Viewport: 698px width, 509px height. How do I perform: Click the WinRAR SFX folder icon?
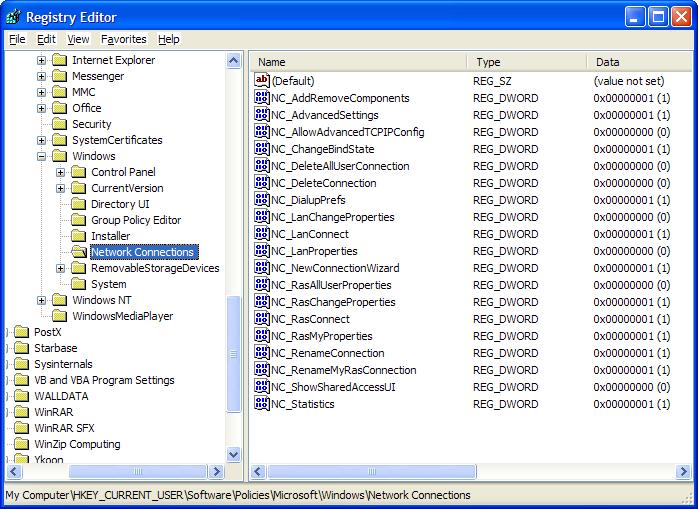(21, 428)
